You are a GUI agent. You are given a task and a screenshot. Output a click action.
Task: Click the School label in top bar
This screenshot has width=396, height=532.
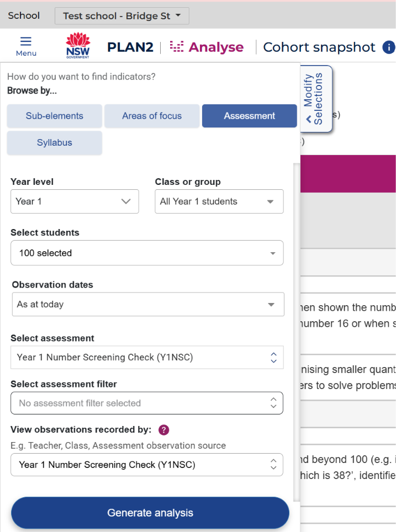click(24, 15)
